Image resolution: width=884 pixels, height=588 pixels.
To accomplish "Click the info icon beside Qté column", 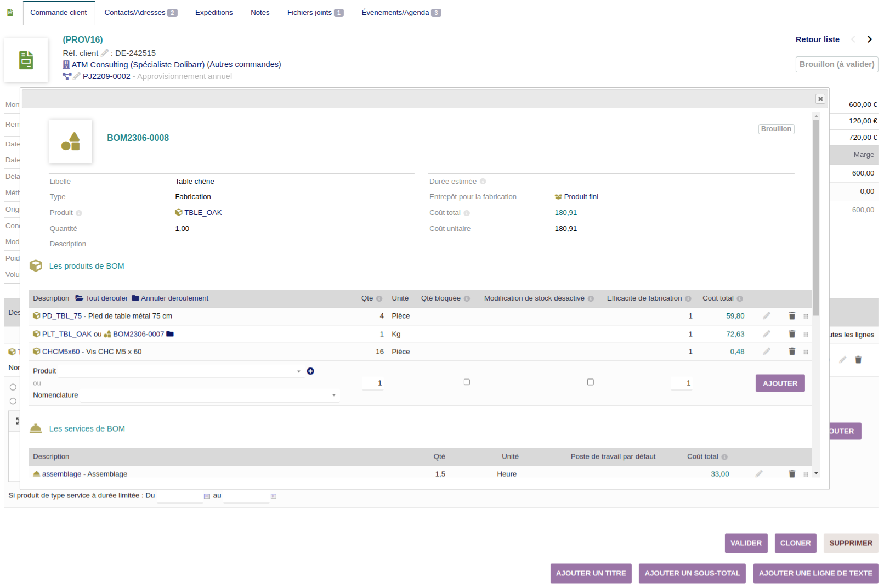I will (379, 299).
